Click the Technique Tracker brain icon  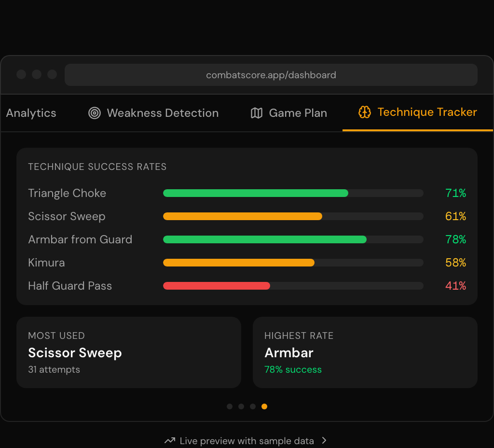click(x=365, y=112)
